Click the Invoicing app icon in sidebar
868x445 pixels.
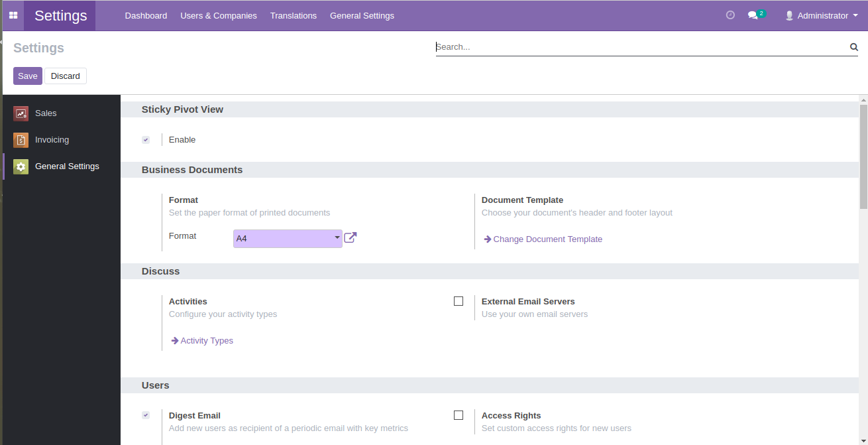pyautogui.click(x=21, y=140)
